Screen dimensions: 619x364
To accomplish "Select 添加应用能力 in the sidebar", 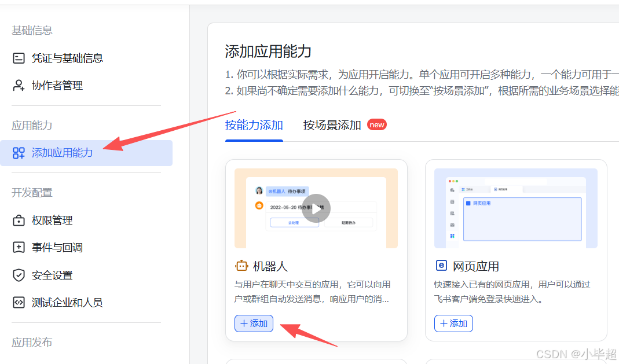I will point(86,153).
